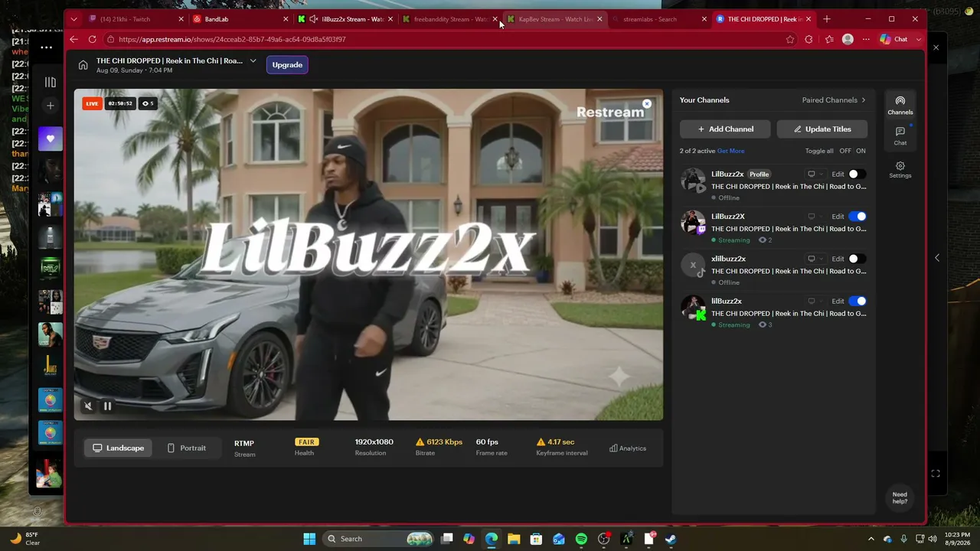Open the Copilot Chat button
This screenshot has width=980, height=551.
[x=894, y=39]
